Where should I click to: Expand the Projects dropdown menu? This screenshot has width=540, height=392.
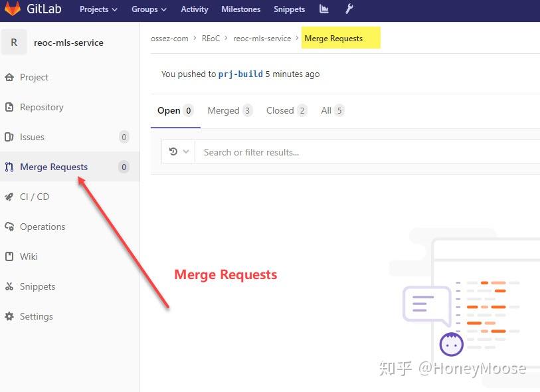click(98, 9)
